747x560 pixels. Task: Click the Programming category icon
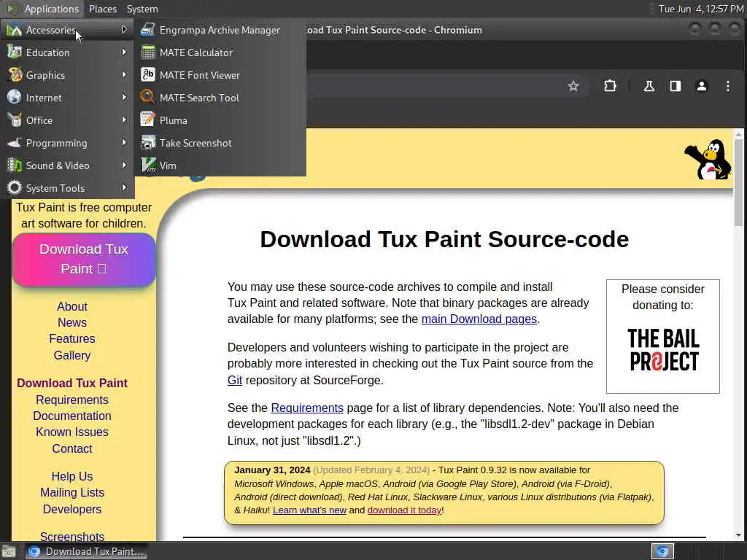tap(15, 142)
